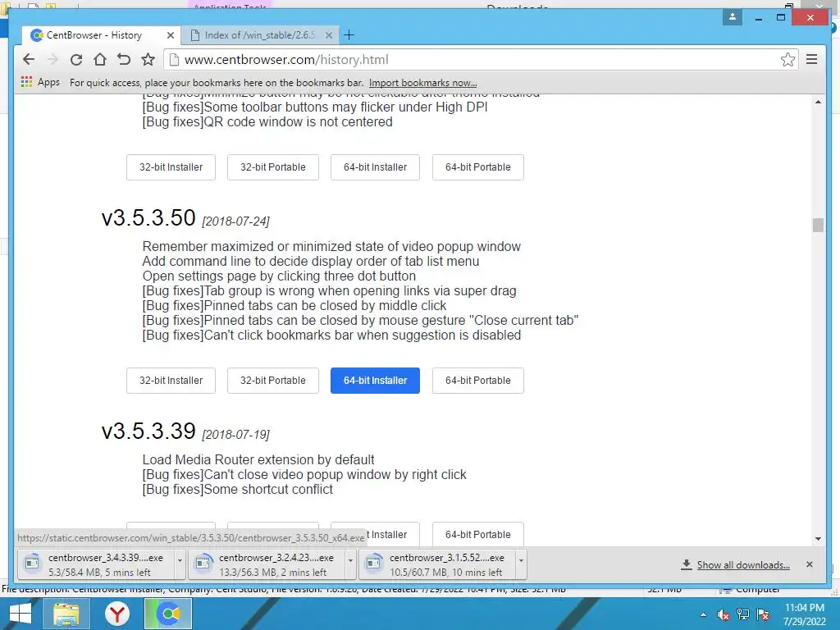Open the Apps shortcut
This screenshot has height=630, width=840.
pos(40,82)
